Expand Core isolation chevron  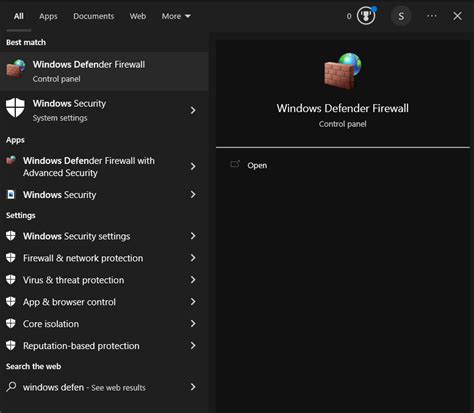point(193,323)
